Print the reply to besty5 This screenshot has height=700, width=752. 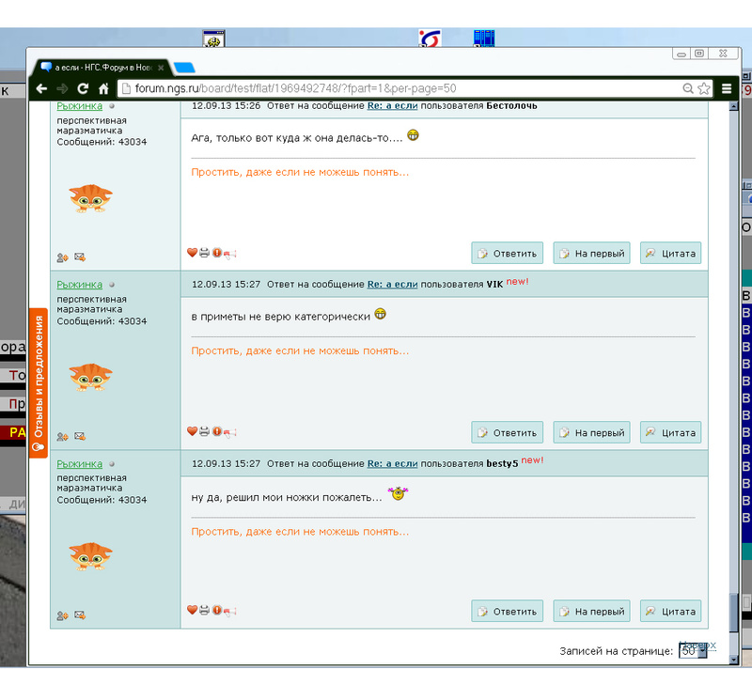[204, 610]
